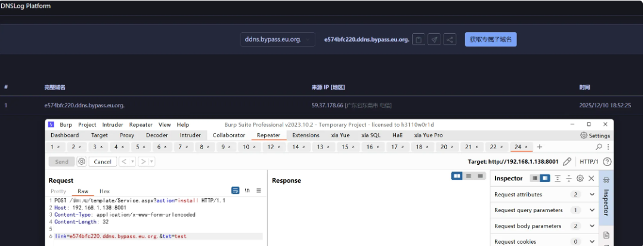644x246 pixels.
Task: Open the Burp menu
Action: pos(66,125)
